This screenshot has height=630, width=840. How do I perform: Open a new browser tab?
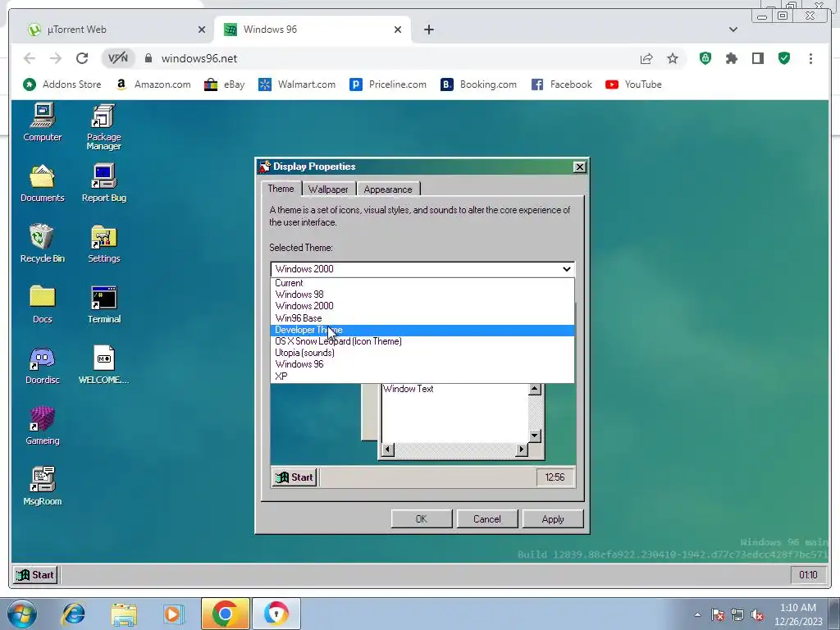pos(428,30)
